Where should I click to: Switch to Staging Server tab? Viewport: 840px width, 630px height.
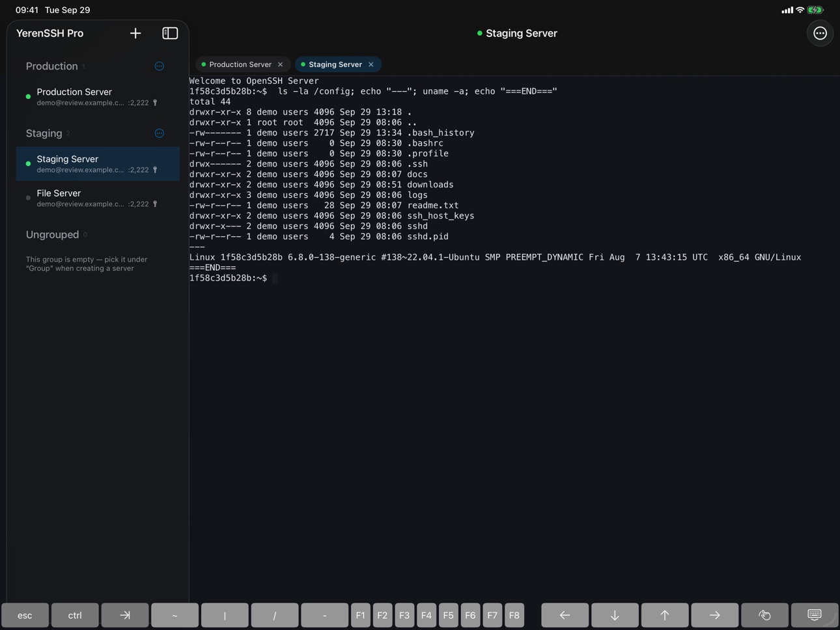(x=338, y=64)
